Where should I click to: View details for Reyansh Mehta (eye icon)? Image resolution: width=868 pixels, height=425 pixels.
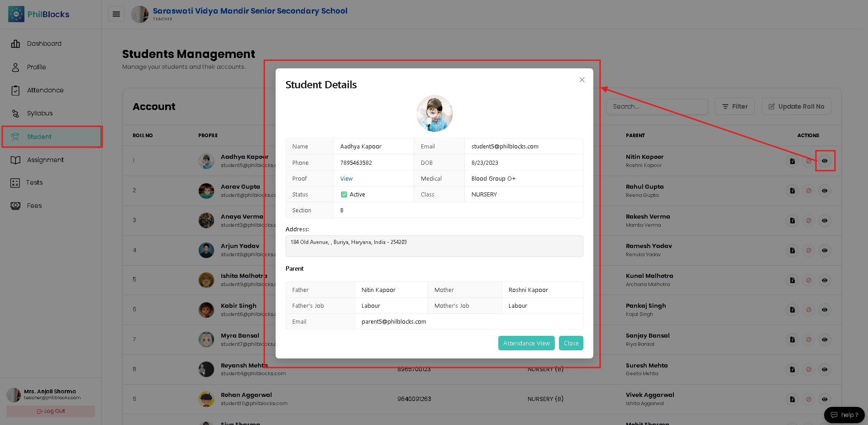click(825, 369)
